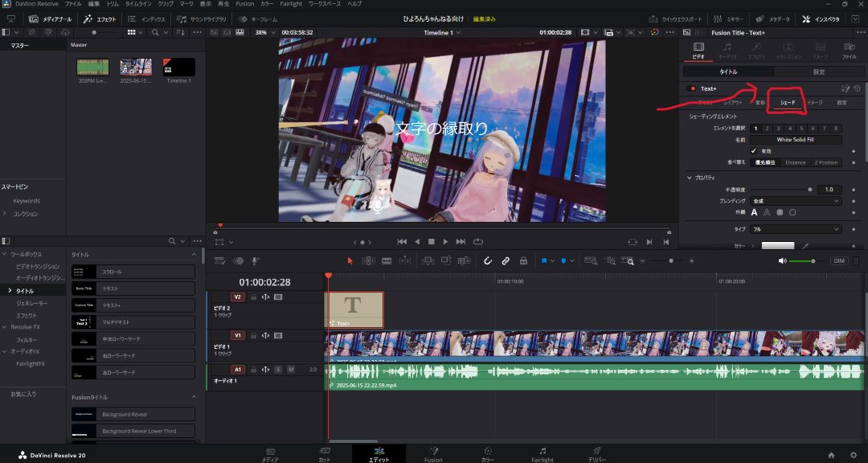Click the DIM button near volume
Viewport: 868px width, 463px height.
pyautogui.click(x=839, y=261)
